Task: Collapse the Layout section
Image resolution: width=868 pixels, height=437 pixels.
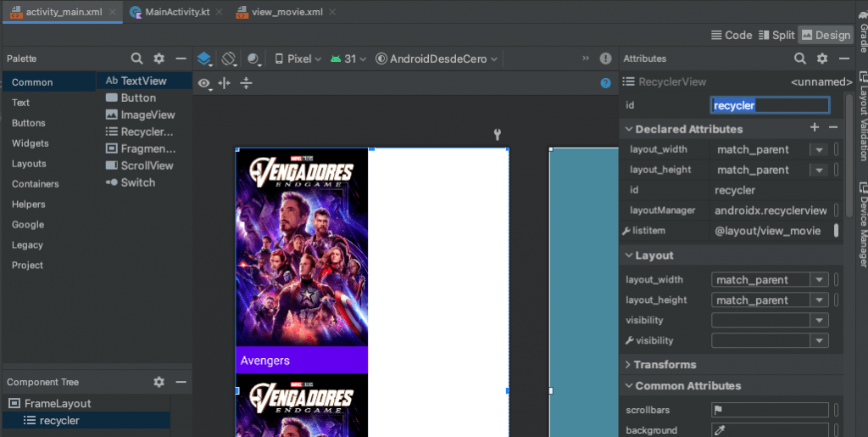Action: [x=629, y=255]
